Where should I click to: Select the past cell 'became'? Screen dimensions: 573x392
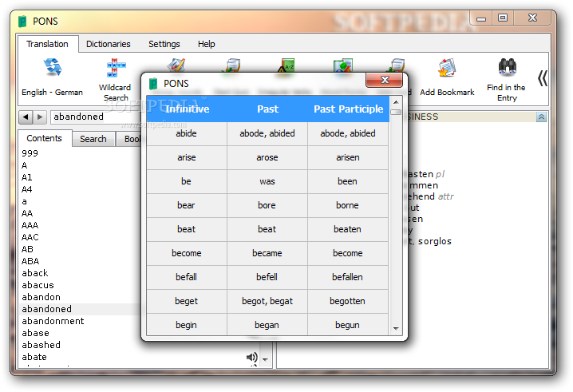pos(267,253)
